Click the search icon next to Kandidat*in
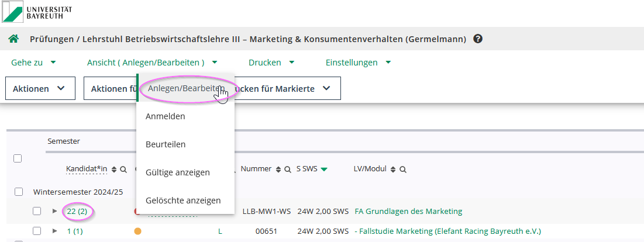The image size is (644, 242). 123,170
